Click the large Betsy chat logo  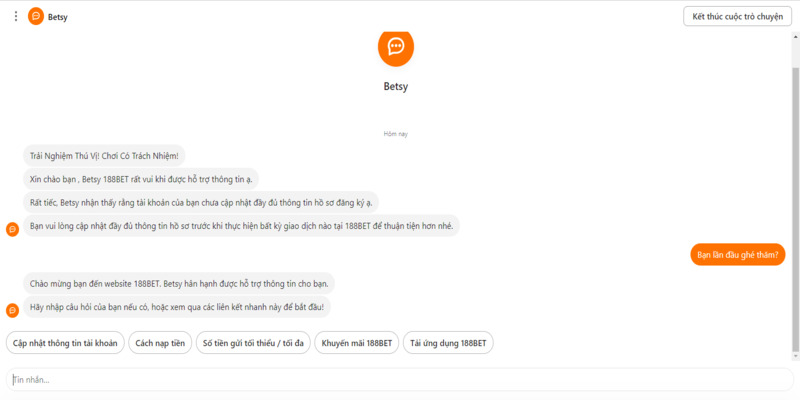(395, 46)
